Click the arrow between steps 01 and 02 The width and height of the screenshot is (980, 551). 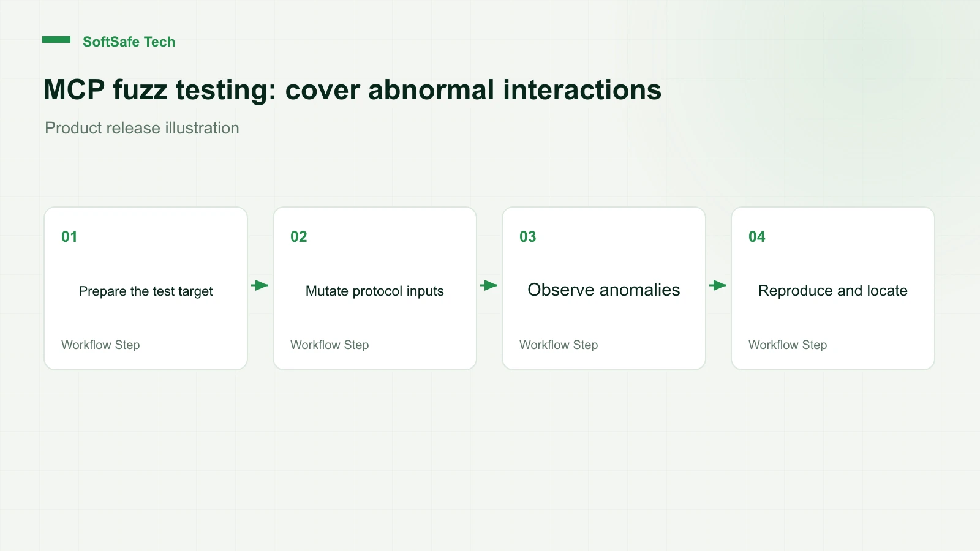pos(260,285)
